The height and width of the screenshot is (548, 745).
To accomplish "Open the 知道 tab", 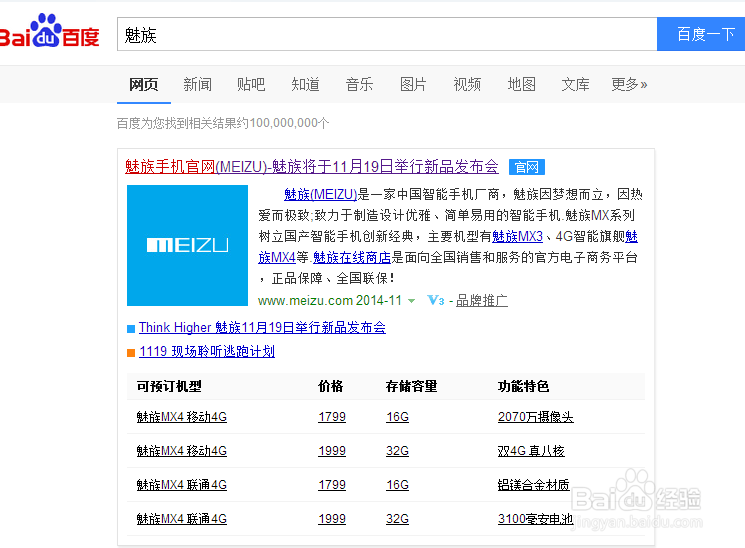I will tap(306, 85).
